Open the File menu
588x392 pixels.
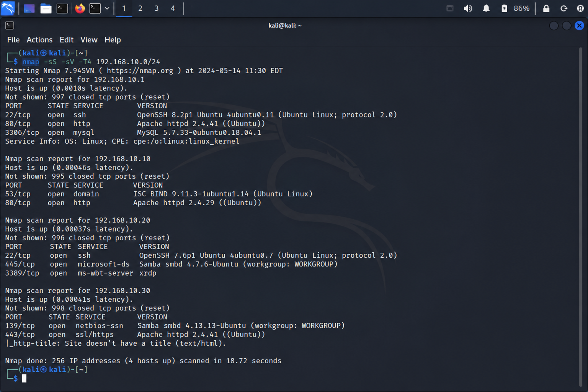coord(13,40)
